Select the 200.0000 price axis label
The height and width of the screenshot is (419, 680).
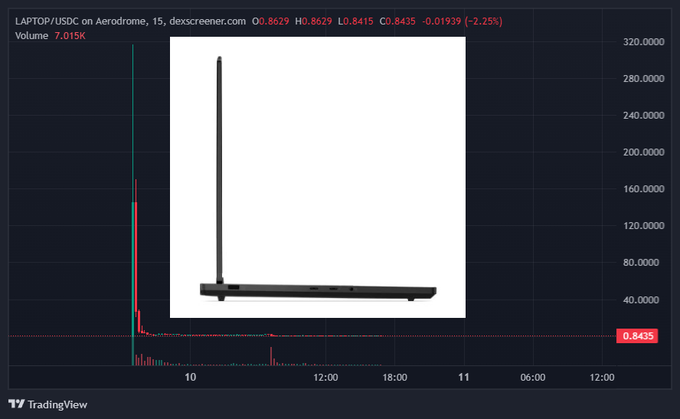click(x=644, y=152)
